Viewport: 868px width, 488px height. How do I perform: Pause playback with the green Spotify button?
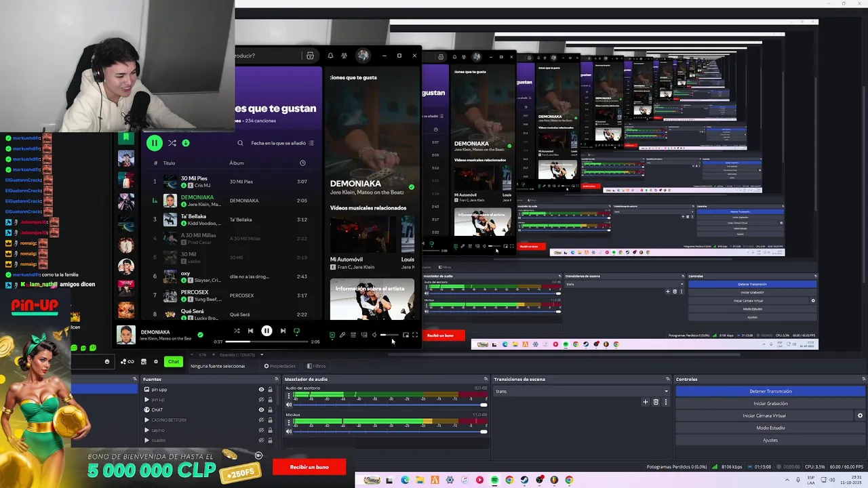155,143
